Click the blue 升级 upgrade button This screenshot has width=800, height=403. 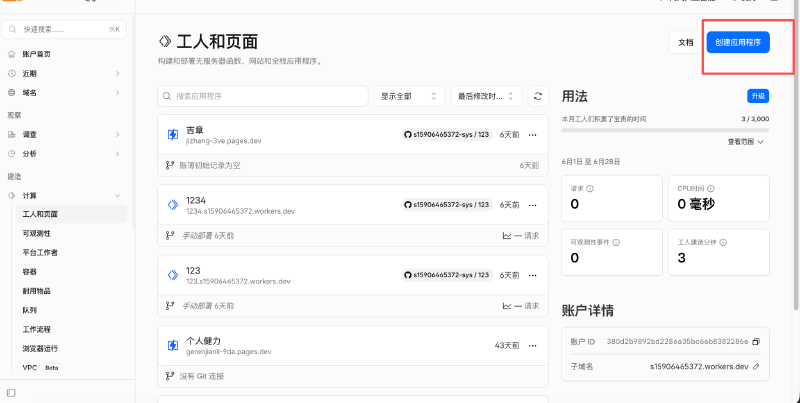coord(758,96)
